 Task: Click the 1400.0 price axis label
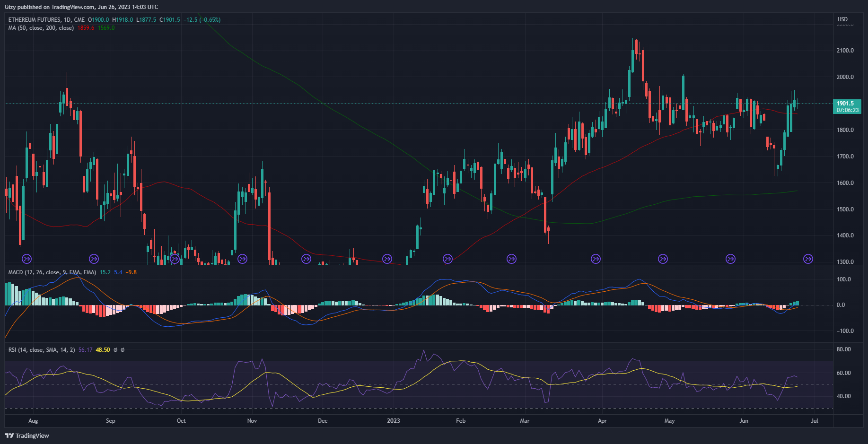pyautogui.click(x=845, y=235)
